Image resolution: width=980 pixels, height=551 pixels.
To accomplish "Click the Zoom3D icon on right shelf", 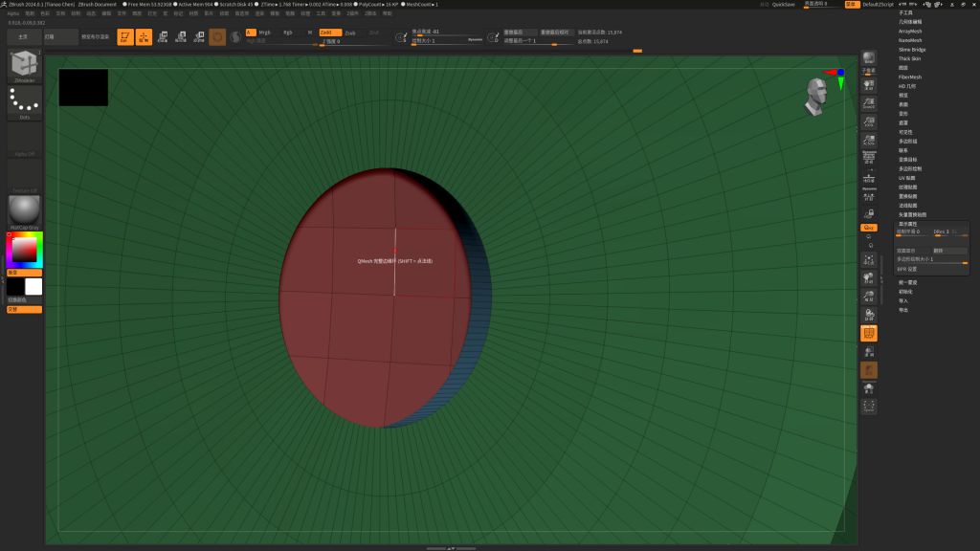I will pyautogui.click(x=869, y=297).
